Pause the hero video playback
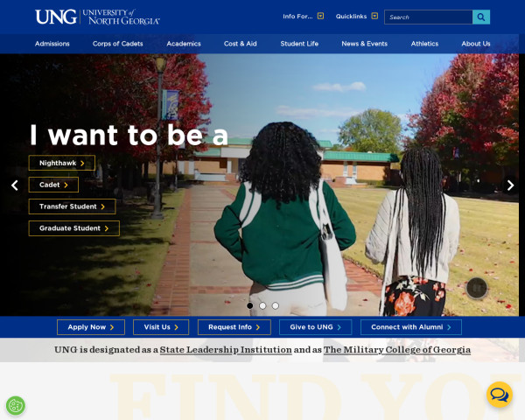The image size is (525, 420). click(477, 288)
